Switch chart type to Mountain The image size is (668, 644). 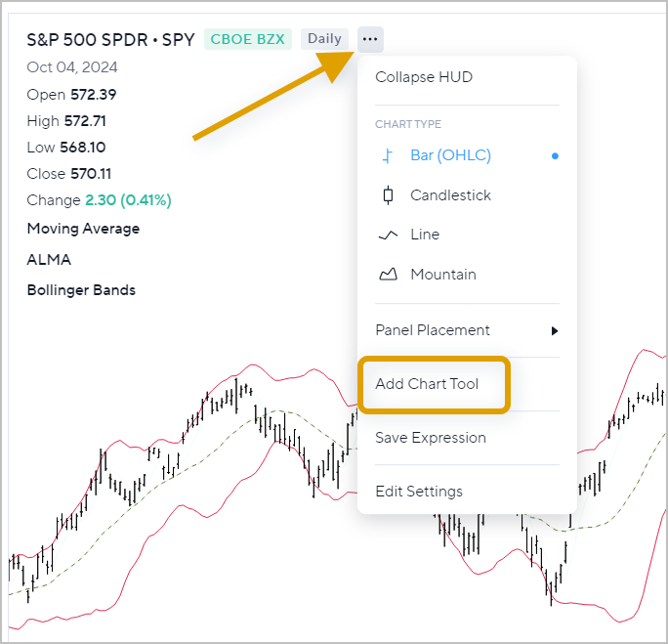[x=443, y=275]
